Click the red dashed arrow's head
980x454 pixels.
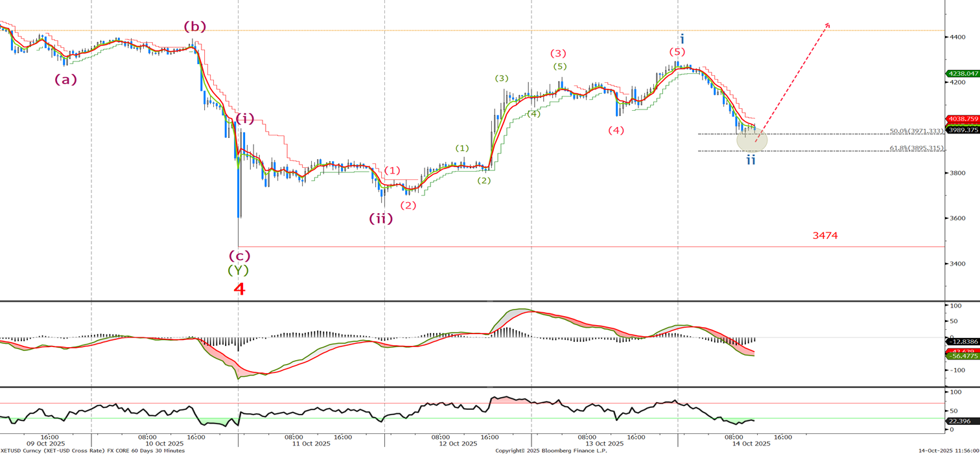tap(827, 25)
